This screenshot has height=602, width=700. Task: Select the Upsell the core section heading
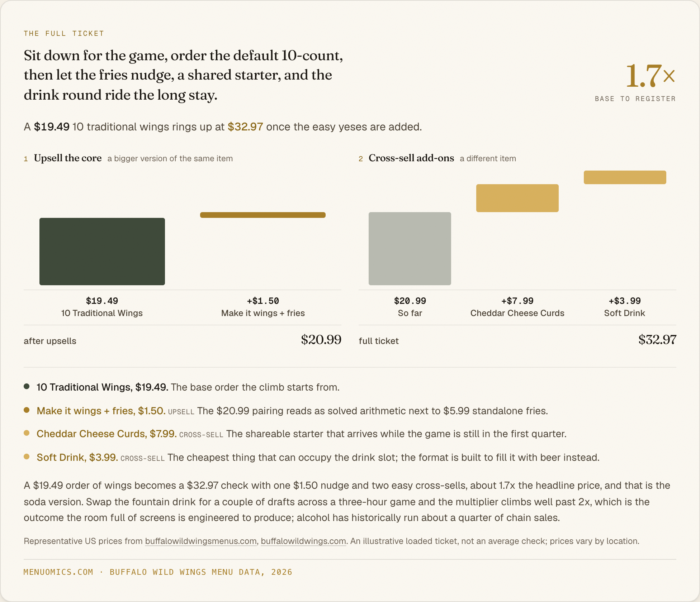(x=68, y=158)
